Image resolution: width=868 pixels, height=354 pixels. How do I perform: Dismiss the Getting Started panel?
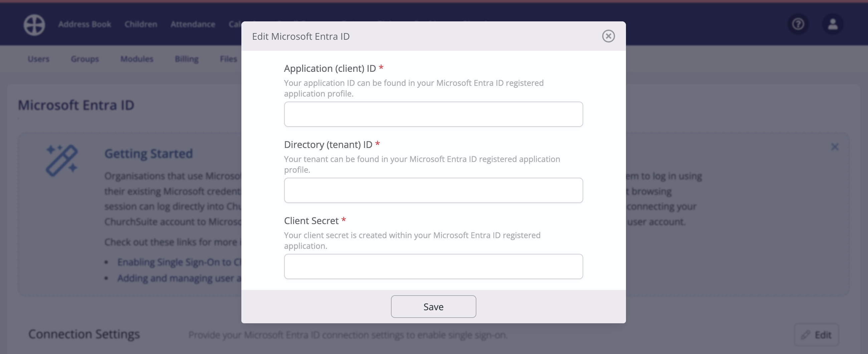(x=835, y=147)
